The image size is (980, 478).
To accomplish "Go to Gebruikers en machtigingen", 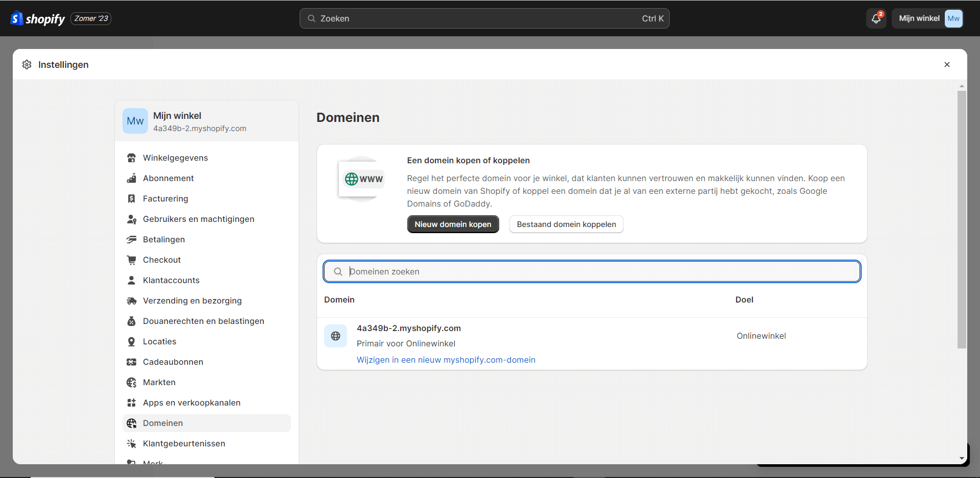I will [x=198, y=219].
